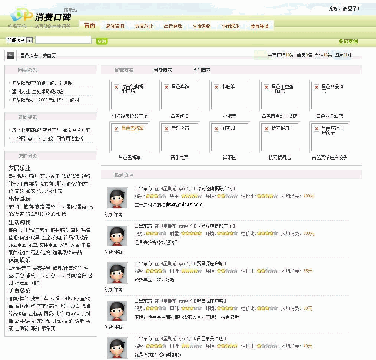Click the avatar of the bottommost visible review
376x360 pixels.
pos(117,348)
